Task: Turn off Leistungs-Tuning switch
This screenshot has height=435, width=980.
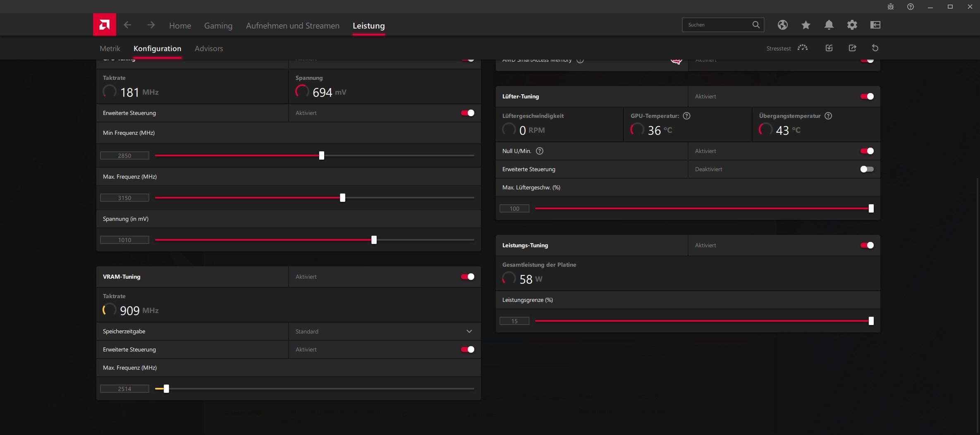Action: 867,245
